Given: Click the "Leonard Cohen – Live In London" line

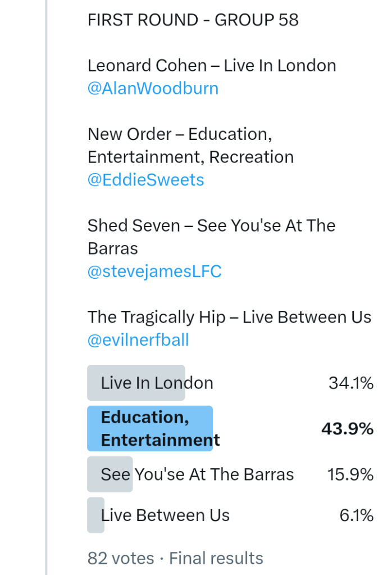Looking at the screenshot, I should pos(212,66).
